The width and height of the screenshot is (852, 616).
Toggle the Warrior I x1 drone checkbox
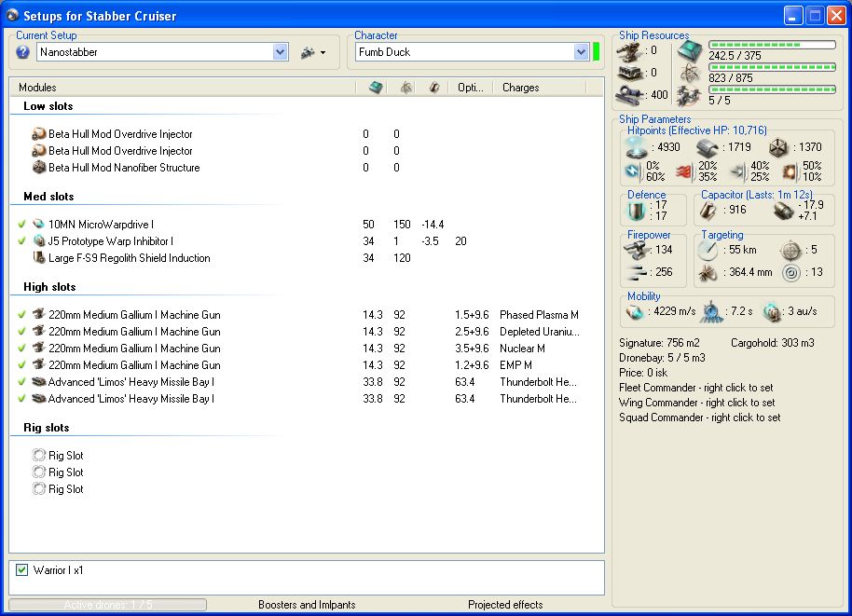[x=22, y=570]
